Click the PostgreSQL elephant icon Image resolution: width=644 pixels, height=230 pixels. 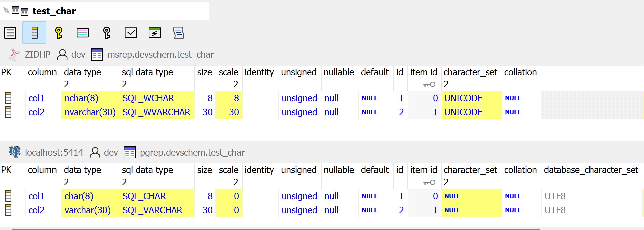coord(15,152)
